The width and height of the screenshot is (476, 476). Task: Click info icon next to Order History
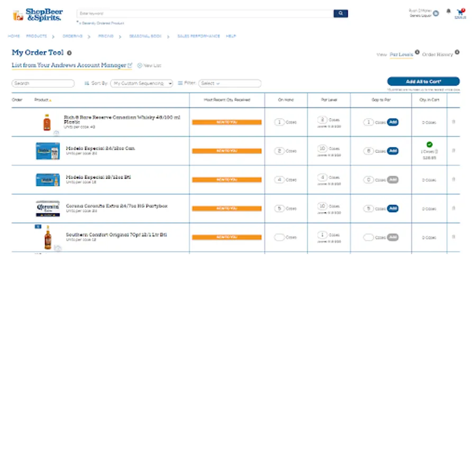[457, 52]
